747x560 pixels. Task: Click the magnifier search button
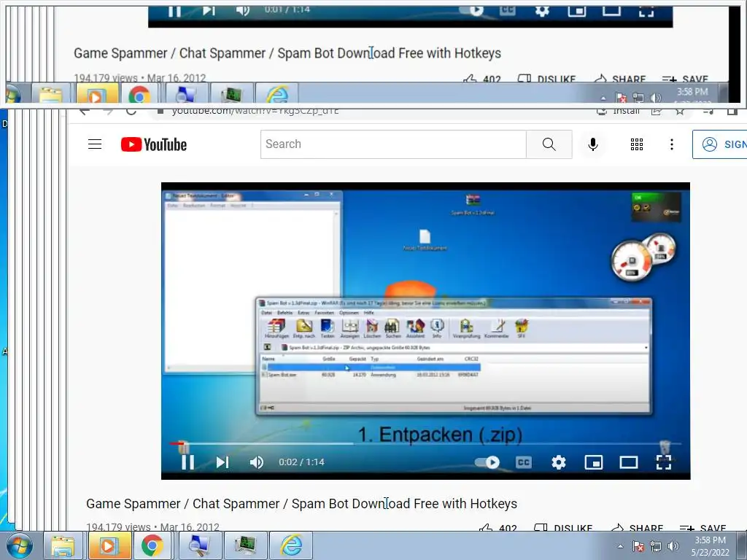[549, 144]
